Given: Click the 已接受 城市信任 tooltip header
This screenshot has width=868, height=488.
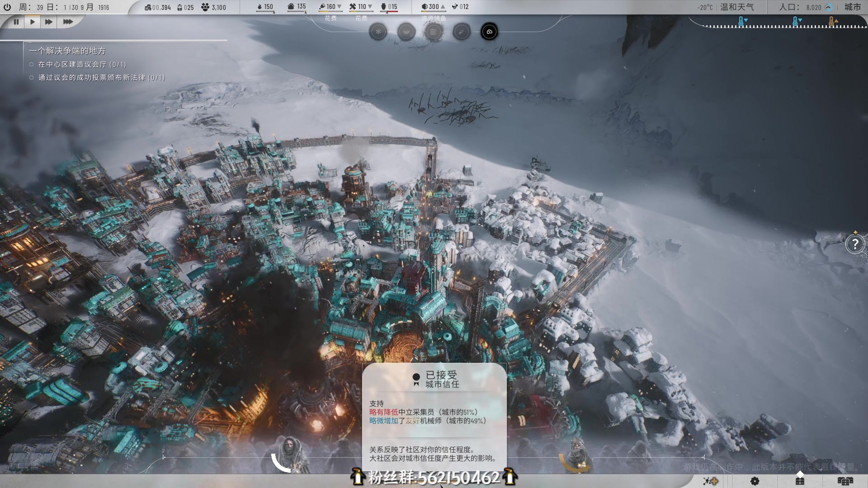Looking at the screenshot, I should (x=441, y=380).
